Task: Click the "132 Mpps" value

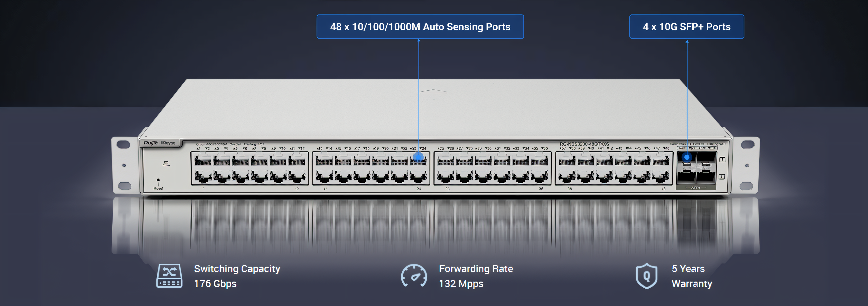Action: pyautogui.click(x=461, y=283)
